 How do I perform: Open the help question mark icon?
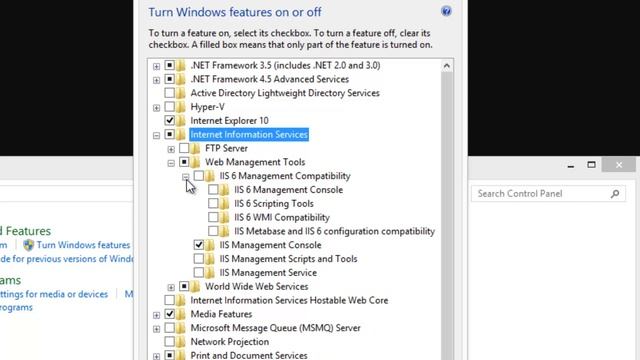point(446,11)
